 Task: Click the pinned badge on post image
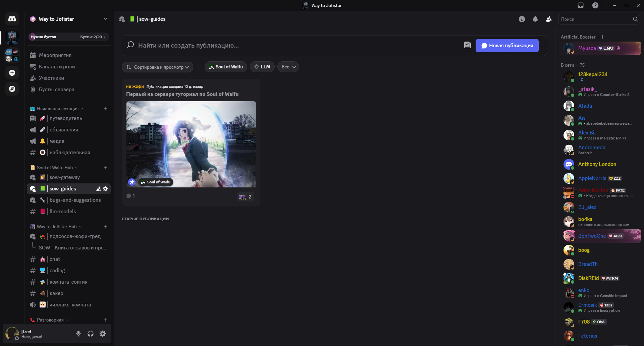[x=132, y=182]
